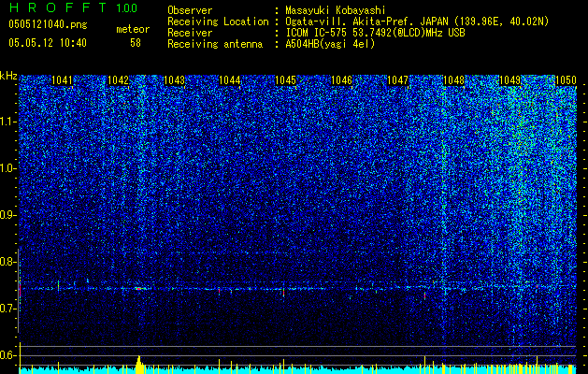Select the ICOM IC-575 53.7492 MHz USB text

point(375,33)
